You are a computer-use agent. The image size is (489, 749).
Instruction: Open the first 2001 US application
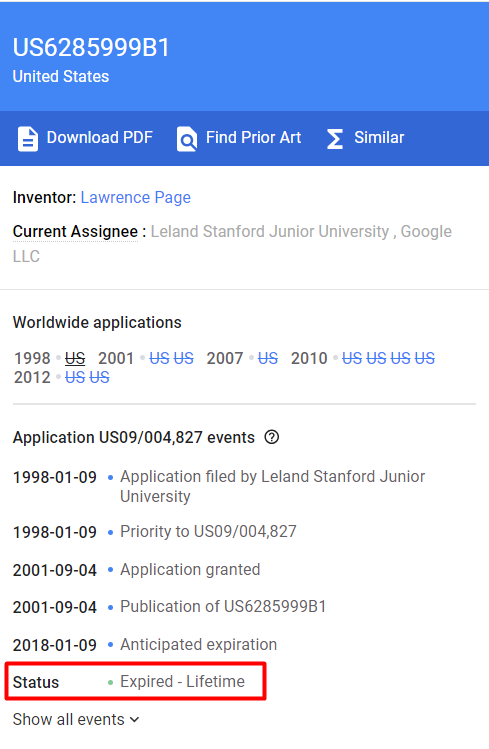tap(159, 358)
